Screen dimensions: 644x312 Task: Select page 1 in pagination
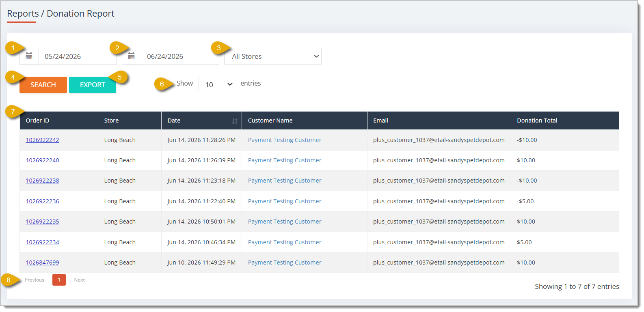59,280
